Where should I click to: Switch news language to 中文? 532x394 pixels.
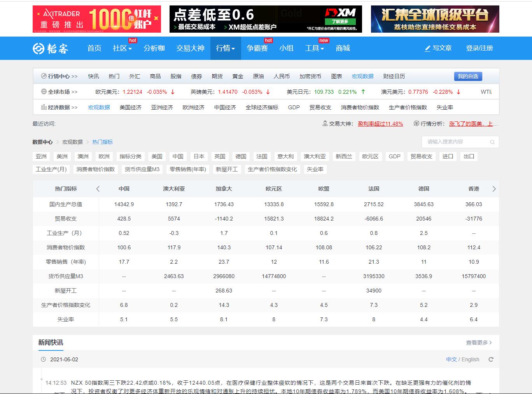tap(451, 359)
